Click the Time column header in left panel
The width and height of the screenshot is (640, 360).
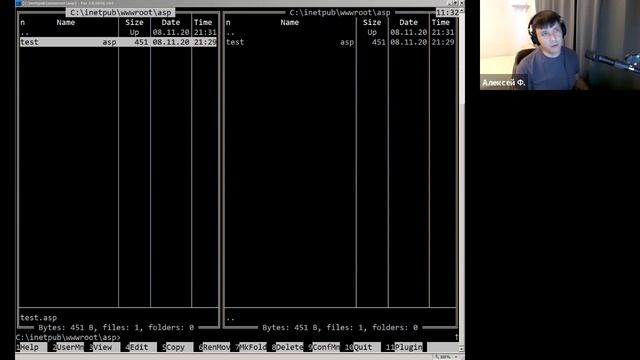click(x=203, y=22)
